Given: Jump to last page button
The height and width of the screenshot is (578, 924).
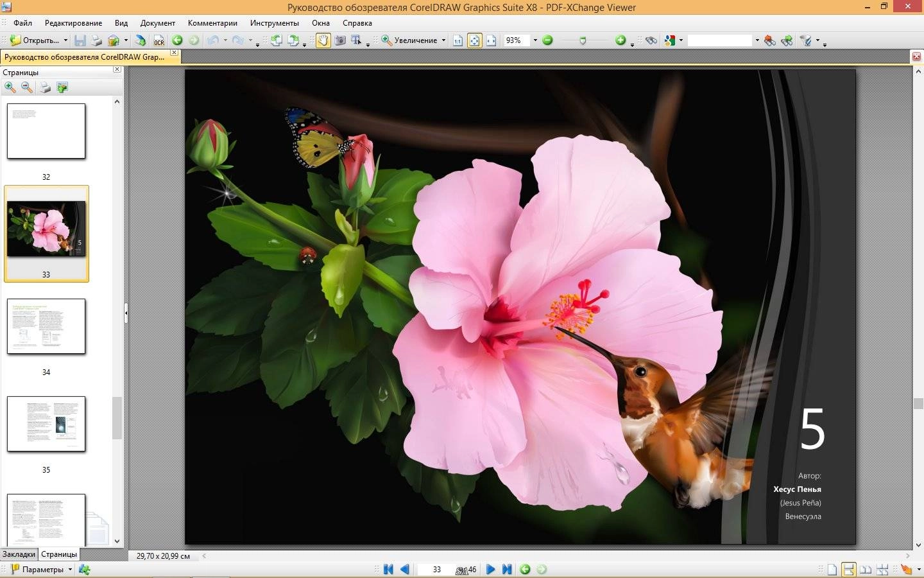Looking at the screenshot, I should pyautogui.click(x=507, y=570).
